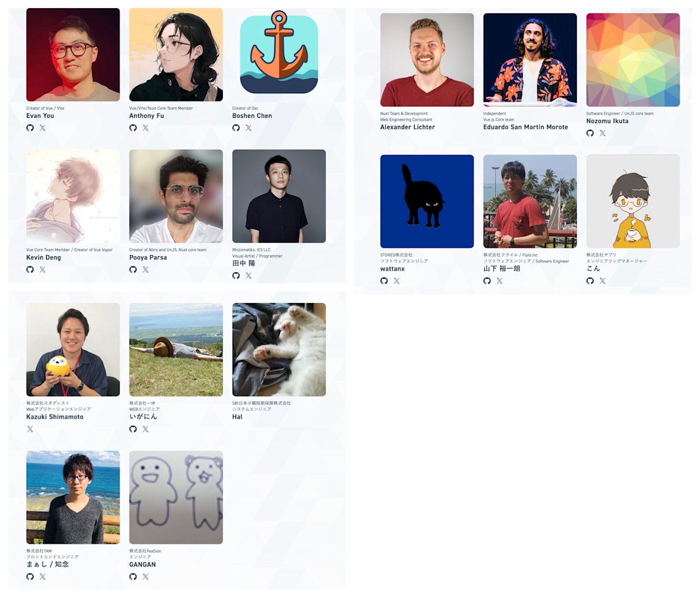Select the anchor avatar of Boshen Chen
This screenshot has width=700, height=598.
tap(279, 55)
